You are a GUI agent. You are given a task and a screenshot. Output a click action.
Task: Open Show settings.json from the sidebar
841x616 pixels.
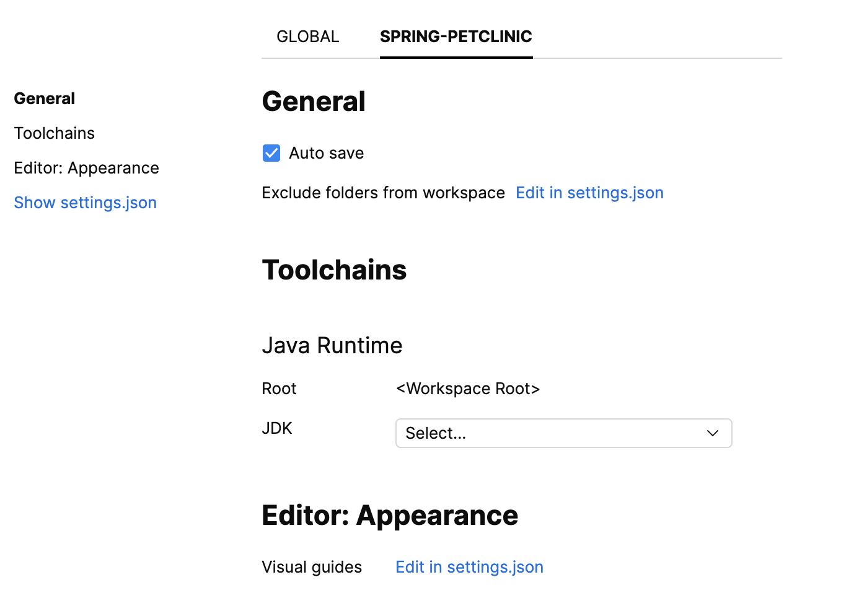tap(85, 203)
